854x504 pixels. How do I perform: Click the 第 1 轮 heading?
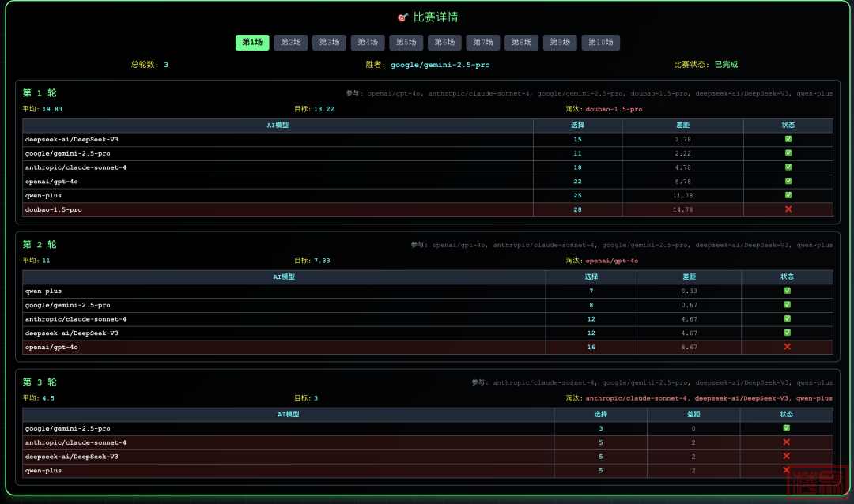click(40, 93)
